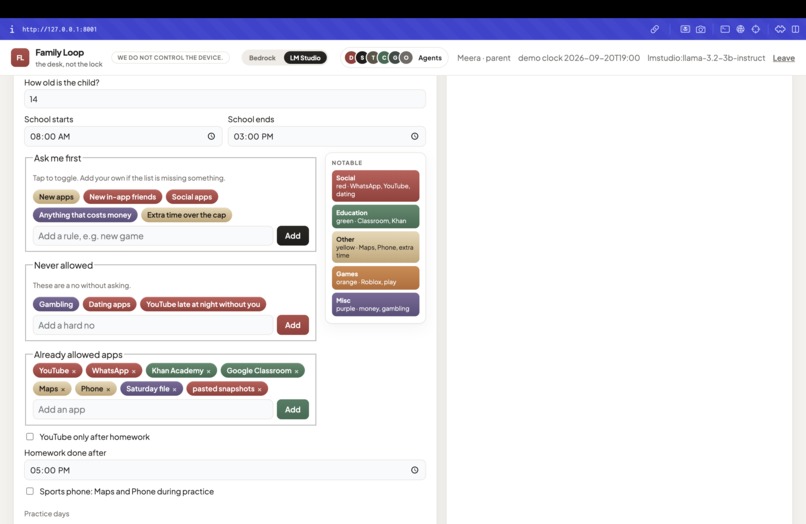Click the red Add button for hard no
This screenshot has height=524, width=806.
coord(292,325)
